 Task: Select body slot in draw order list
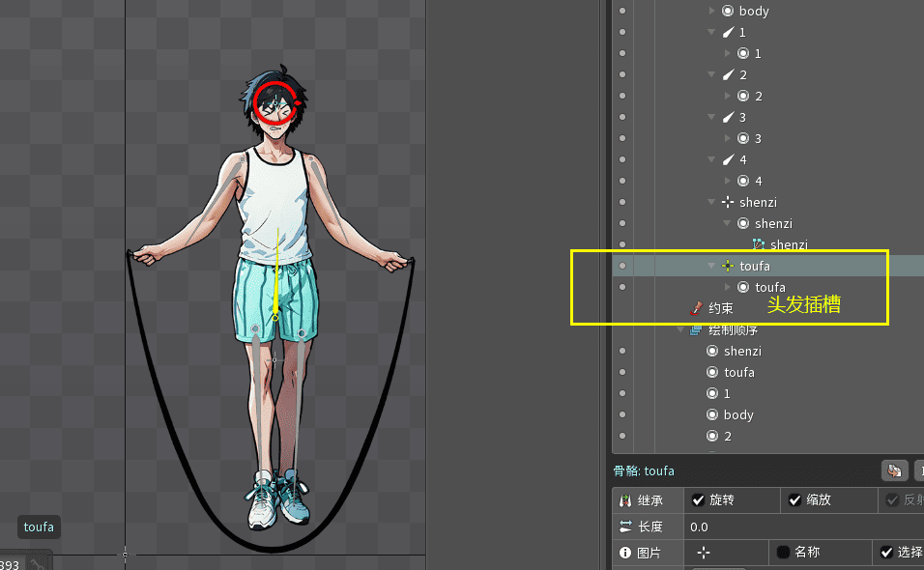click(738, 414)
